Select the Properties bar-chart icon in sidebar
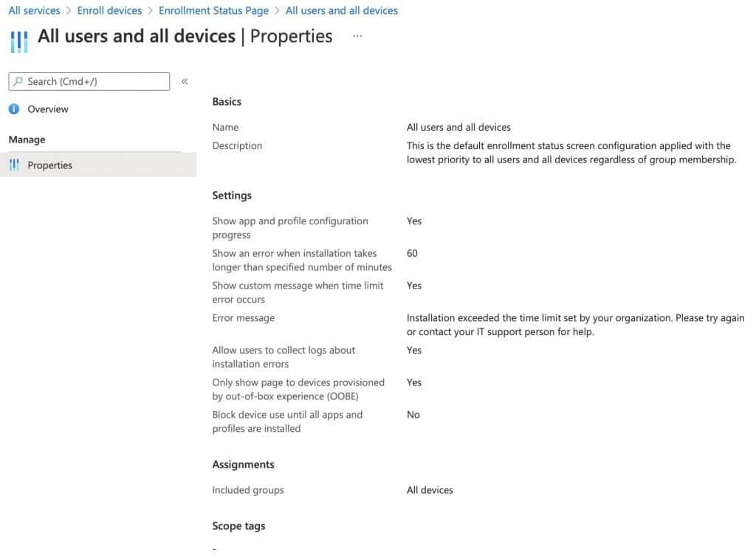Screen dimensions: 756x558 click(x=15, y=165)
